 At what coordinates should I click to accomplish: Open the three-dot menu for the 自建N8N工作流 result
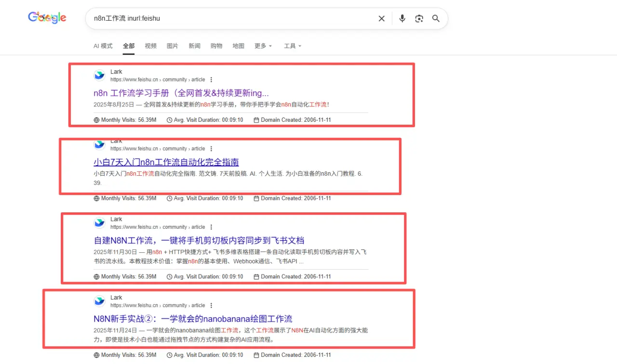[x=211, y=227]
